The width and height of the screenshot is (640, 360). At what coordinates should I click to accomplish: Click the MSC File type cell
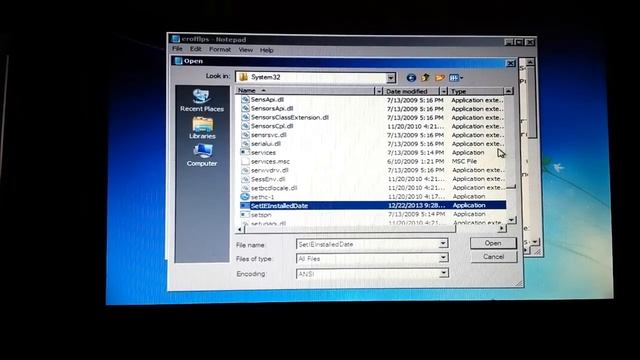(464, 161)
